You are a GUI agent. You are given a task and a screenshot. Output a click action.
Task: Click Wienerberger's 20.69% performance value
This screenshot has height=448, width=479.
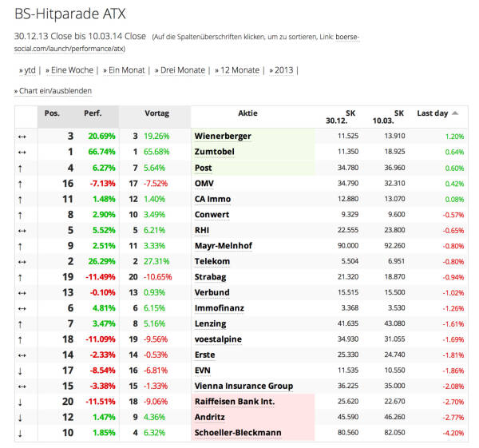pyautogui.click(x=101, y=137)
